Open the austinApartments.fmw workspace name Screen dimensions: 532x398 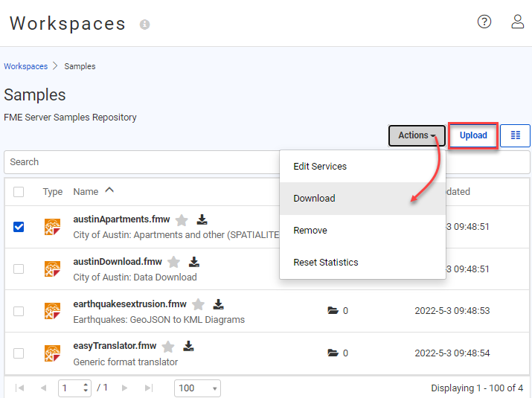click(121, 219)
